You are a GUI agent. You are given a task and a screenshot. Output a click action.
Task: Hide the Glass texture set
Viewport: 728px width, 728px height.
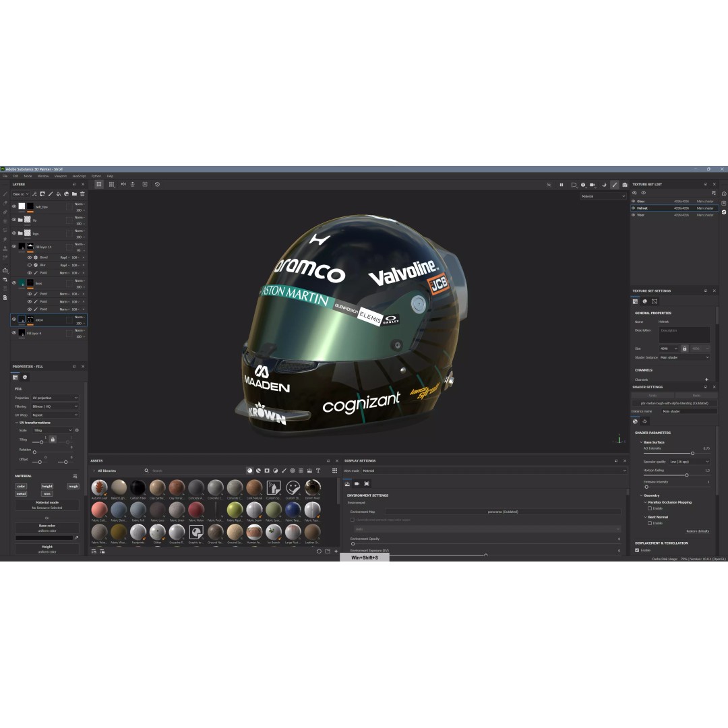click(x=633, y=202)
